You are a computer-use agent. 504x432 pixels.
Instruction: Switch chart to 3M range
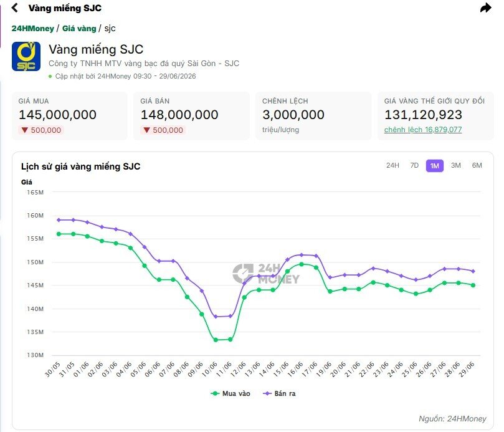(x=456, y=165)
